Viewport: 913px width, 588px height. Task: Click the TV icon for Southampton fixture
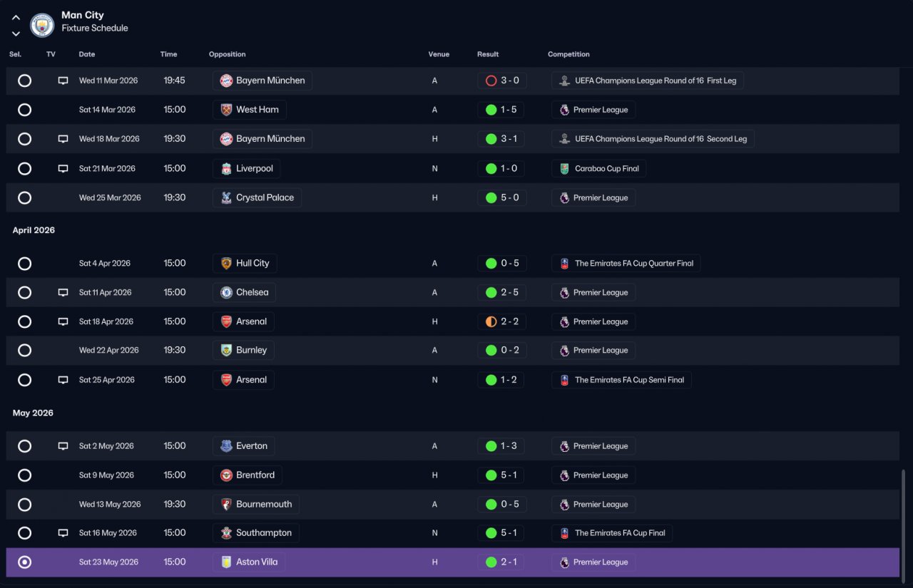(63, 533)
